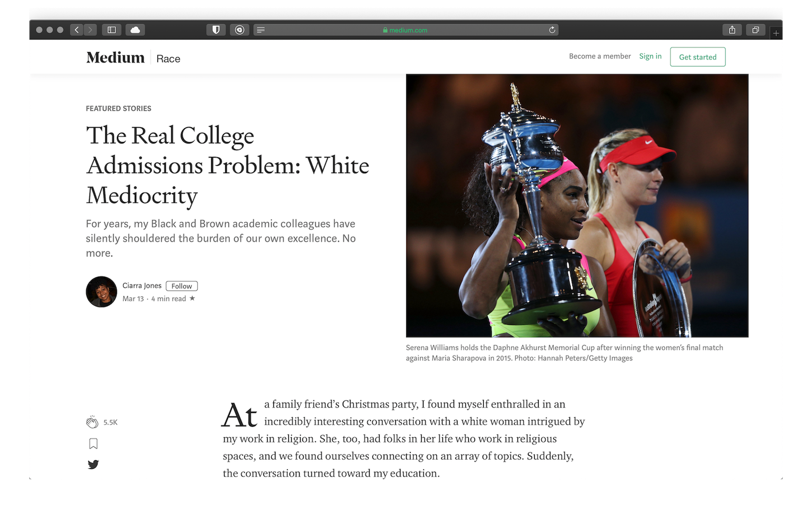812x518 pixels.
Task: Go forward with the Safari forward arrow
Action: pyautogui.click(x=91, y=30)
